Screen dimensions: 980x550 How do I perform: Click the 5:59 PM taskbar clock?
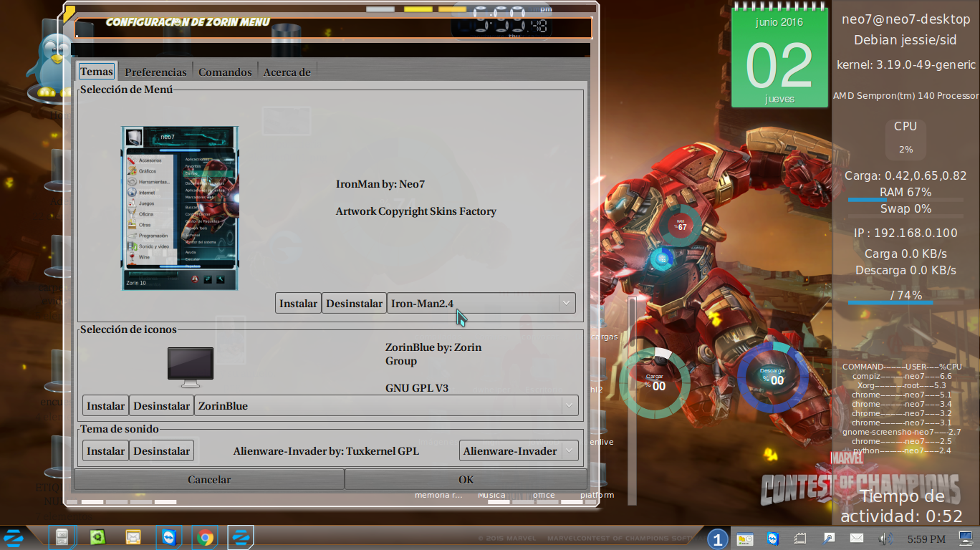(926, 539)
